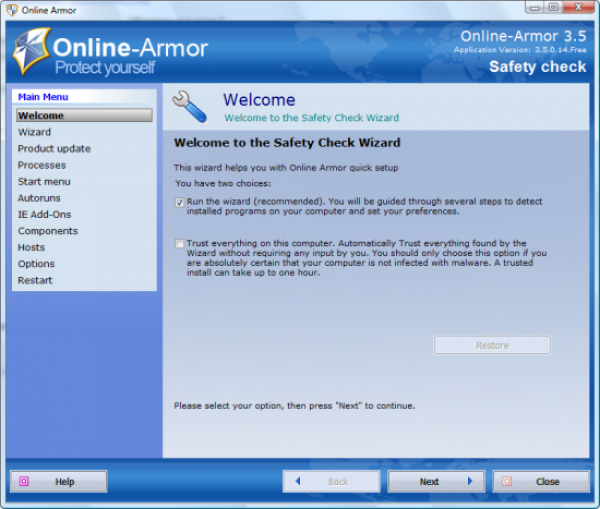Click 'Please select your option' instruction text
Viewport: 600px width, 509px height.
point(294,406)
